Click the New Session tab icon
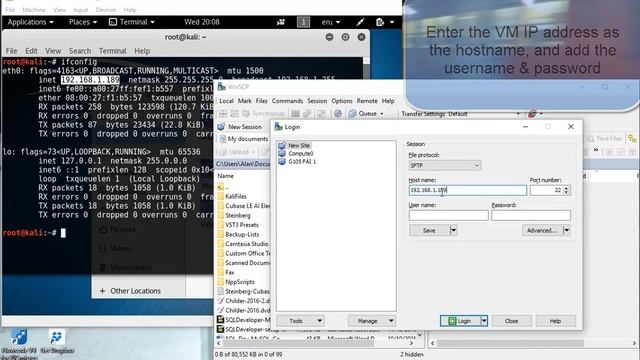 pyautogui.click(x=221, y=127)
